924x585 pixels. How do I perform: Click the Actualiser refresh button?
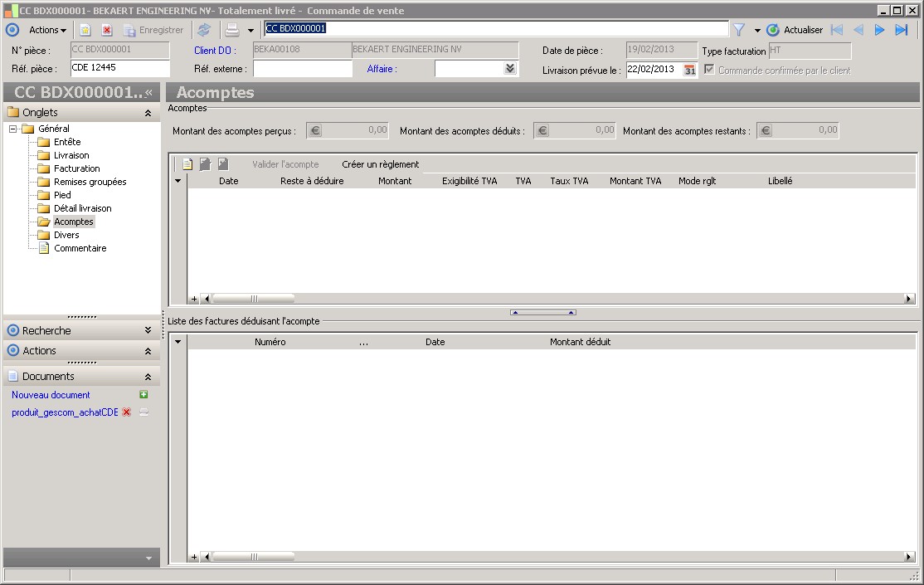[795, 30]
